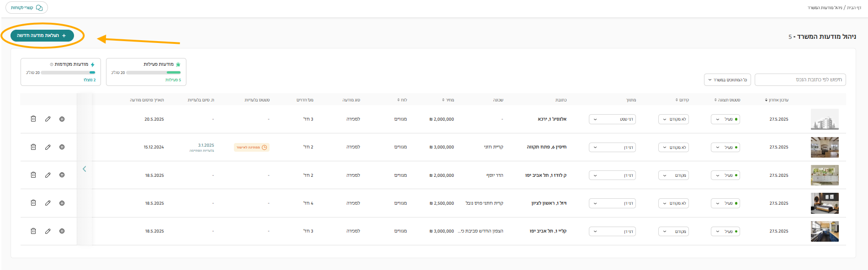This screenshot has width=868, height=270.
Task: Click info icon beside מודעות מקודמות
Action: point(51,64)
